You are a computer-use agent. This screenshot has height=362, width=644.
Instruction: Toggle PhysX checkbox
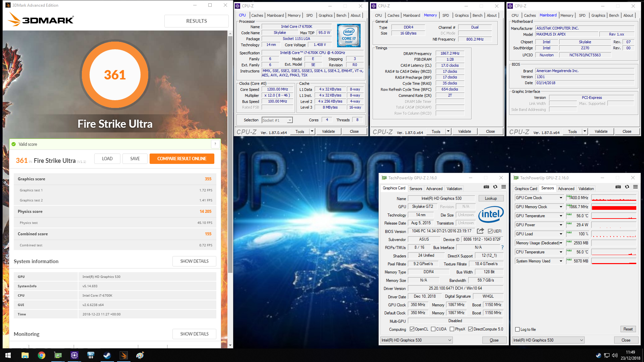(452, 329)
